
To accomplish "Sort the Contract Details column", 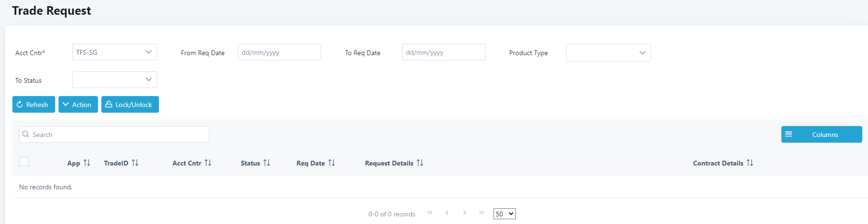I will click(750, 163).
